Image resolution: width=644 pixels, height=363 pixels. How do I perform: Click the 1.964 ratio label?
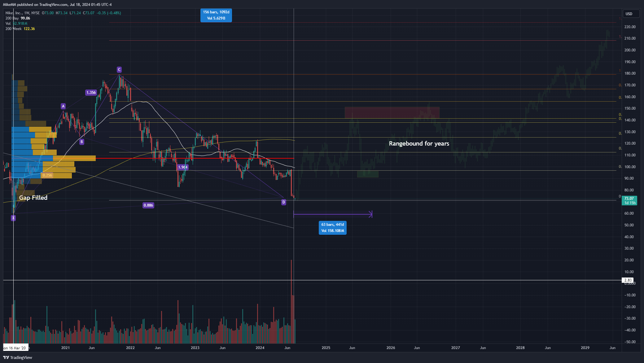183,167
